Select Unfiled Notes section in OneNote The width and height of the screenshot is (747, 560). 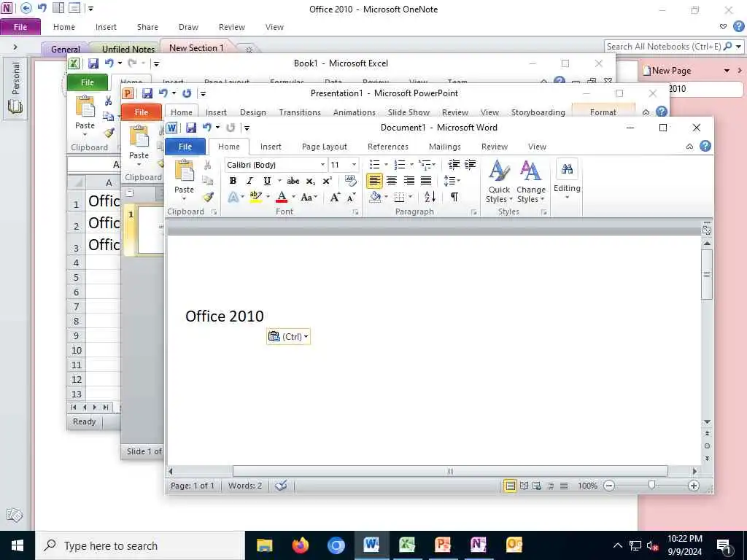128,49
